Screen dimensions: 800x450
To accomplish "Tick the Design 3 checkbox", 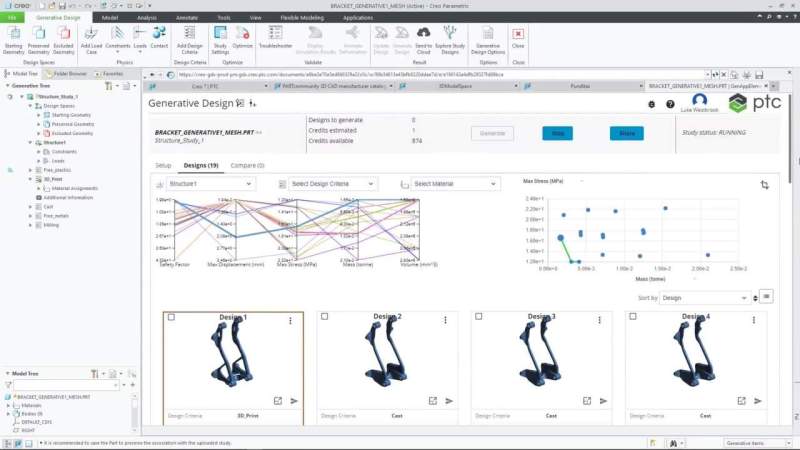I will [479, 316].
